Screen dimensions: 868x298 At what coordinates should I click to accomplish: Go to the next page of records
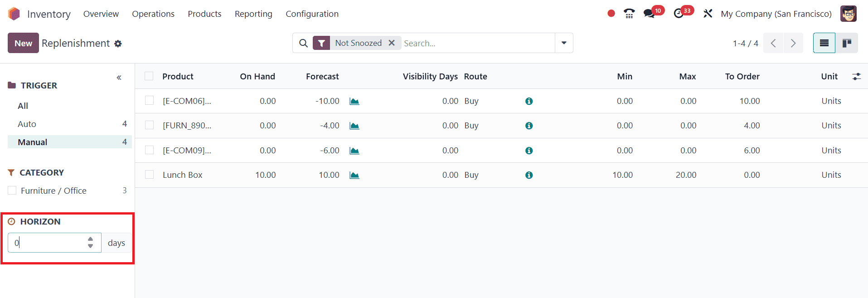(793, 43)
